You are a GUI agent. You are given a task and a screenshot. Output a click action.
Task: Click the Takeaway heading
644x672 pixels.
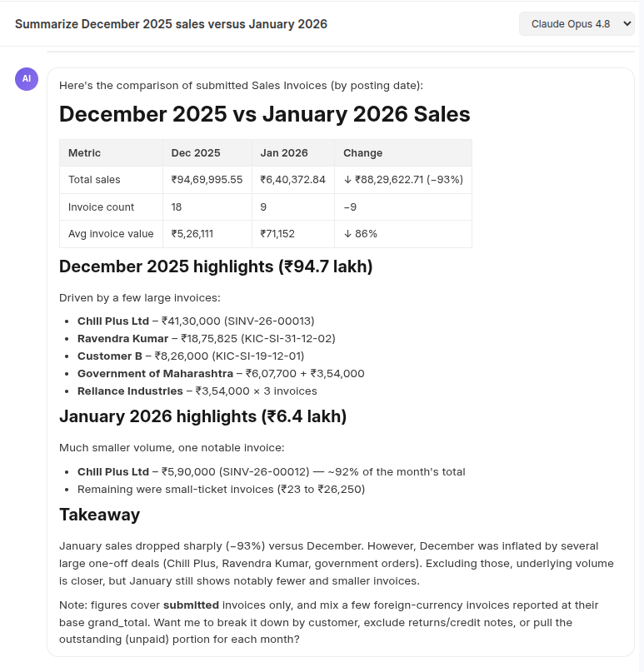[x=99, y=515]
